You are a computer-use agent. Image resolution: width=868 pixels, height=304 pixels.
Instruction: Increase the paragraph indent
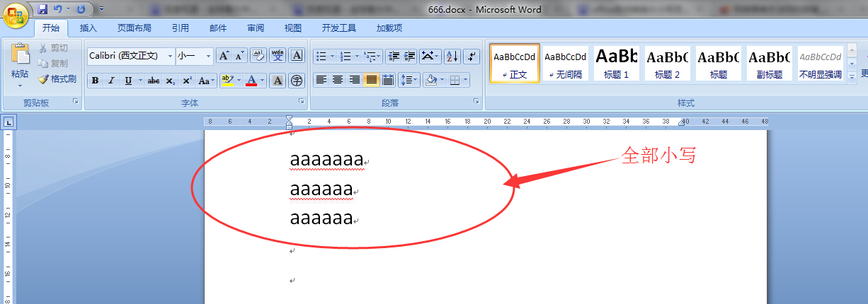(x=409, y=56)
